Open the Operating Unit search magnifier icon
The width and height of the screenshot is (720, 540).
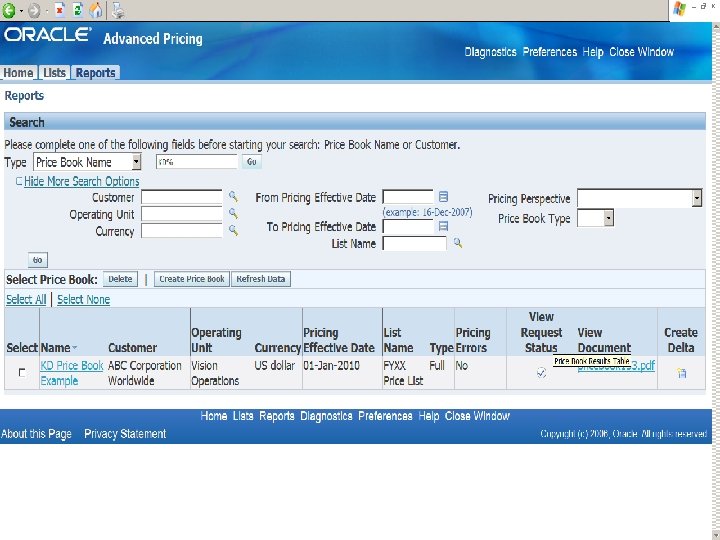(233, 213)
